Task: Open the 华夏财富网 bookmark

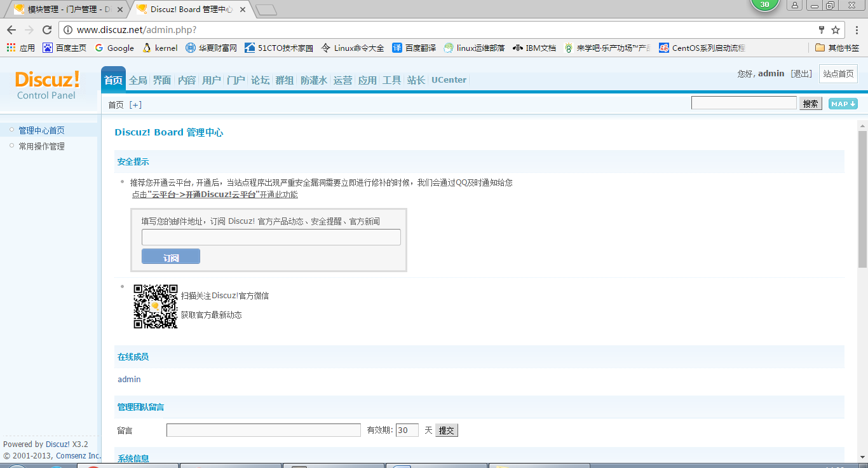Action: [x=211, y=48]
